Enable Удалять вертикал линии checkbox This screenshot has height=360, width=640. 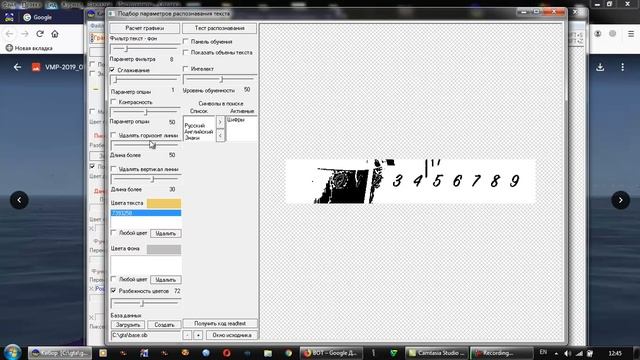coord(114,169)
